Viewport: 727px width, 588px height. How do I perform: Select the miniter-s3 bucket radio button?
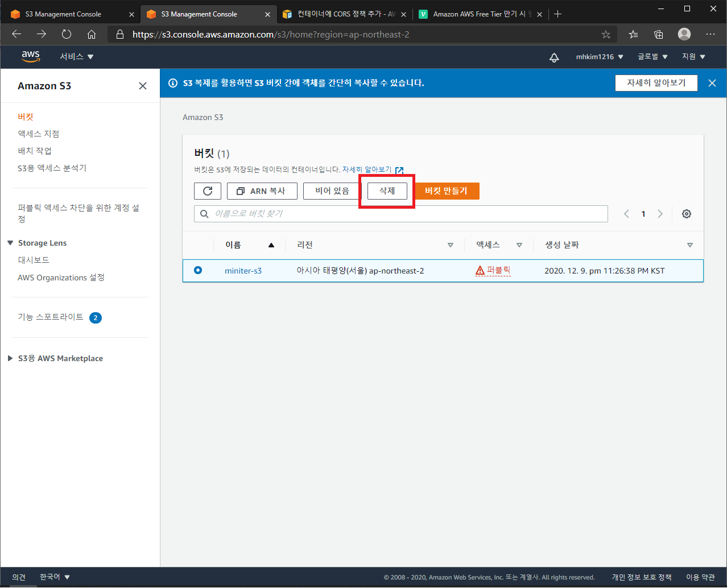[x=198, y=270]
